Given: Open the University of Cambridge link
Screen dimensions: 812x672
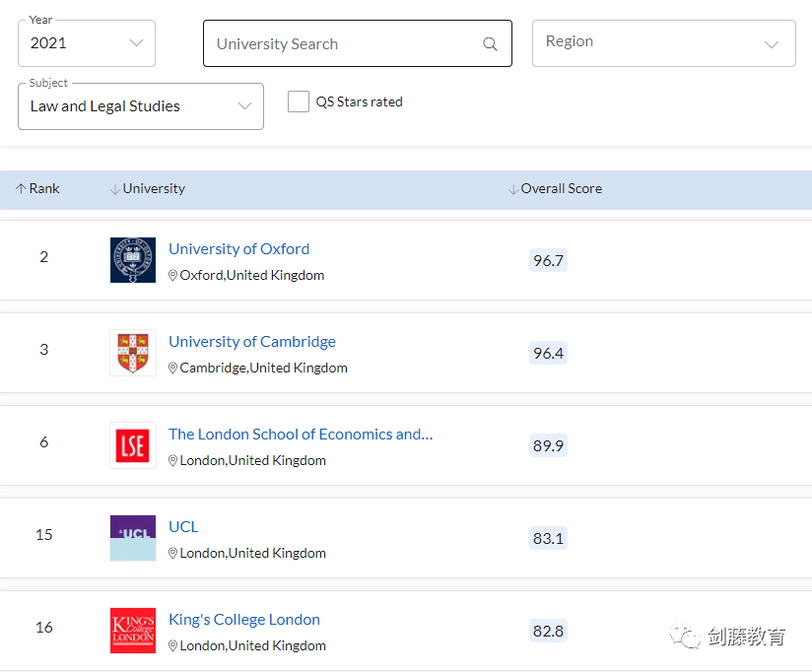Looking at the screenshot, I should click(x=252, y=342).
